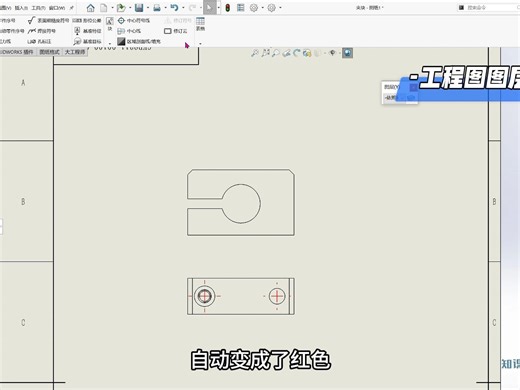520x390 pixels.
Task: Open hide/show items eye icon in heads-up toolbar
Action: (332, 53)
